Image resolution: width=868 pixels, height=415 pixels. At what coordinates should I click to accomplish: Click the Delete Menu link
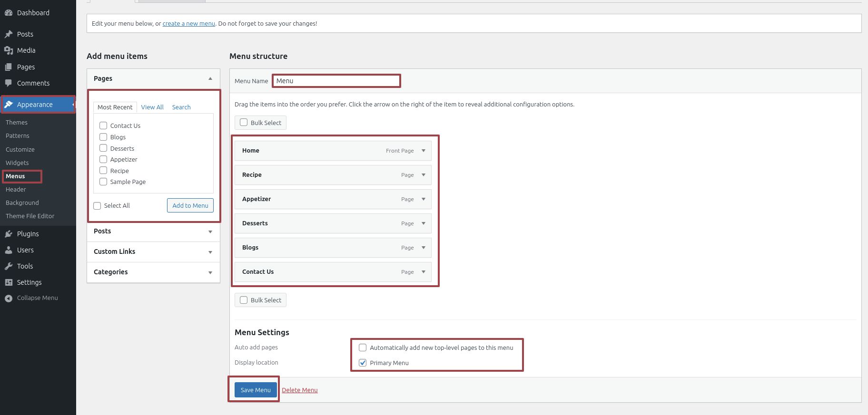(x=300, y=390)
